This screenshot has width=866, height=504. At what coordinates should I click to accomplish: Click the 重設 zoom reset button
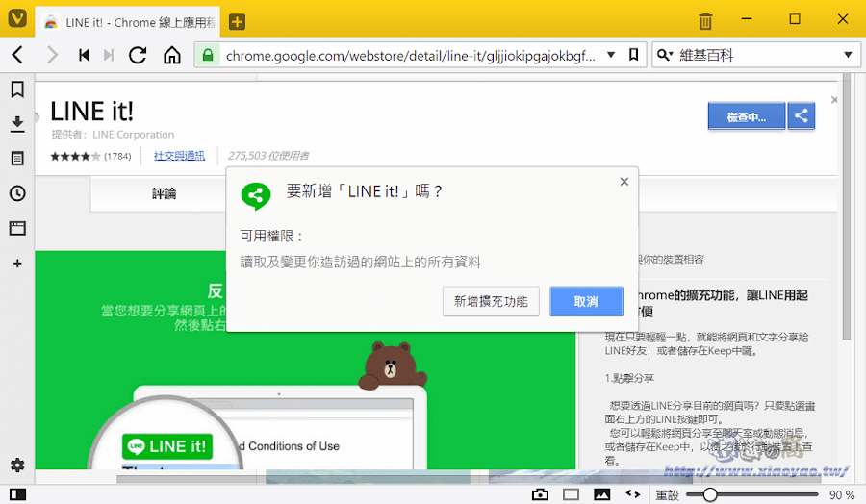[667, 495]
